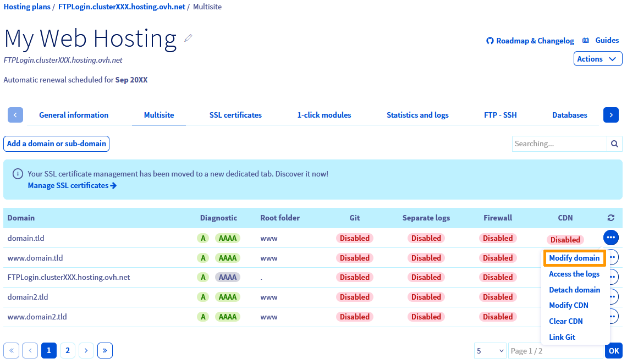Open the Actions dropdown
Screen dimensions: 627x364
[597, 58]
